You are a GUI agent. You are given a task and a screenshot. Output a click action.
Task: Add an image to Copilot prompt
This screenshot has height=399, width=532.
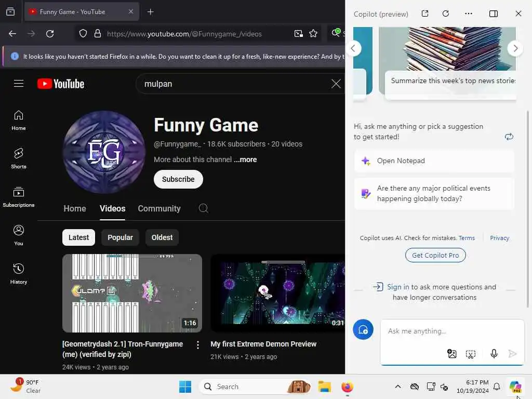(452, 354)
